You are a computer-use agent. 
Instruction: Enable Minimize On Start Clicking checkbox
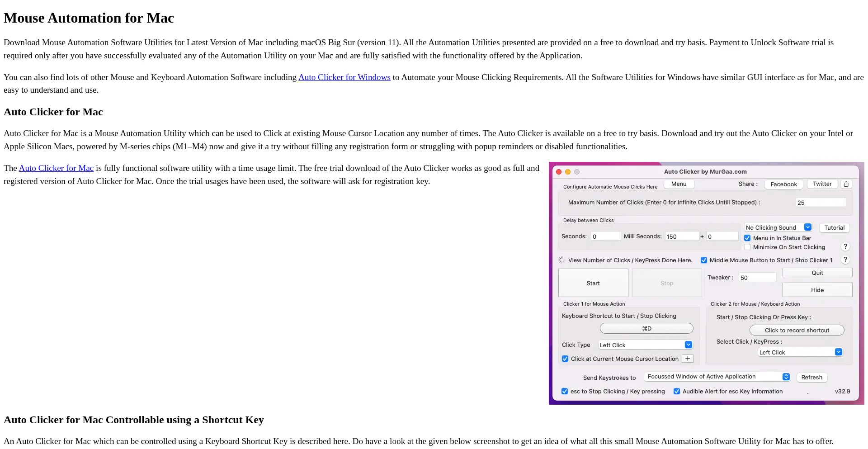(x=747, y=247)
